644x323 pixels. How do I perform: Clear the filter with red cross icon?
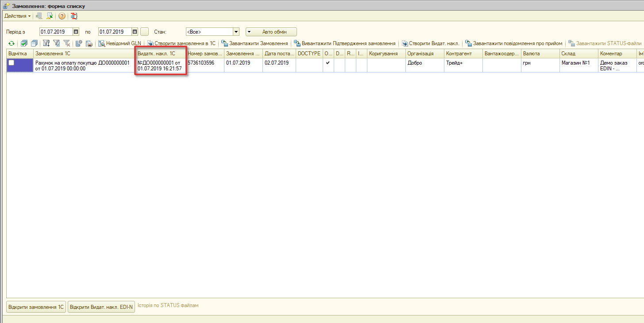[x=66, y=43]
